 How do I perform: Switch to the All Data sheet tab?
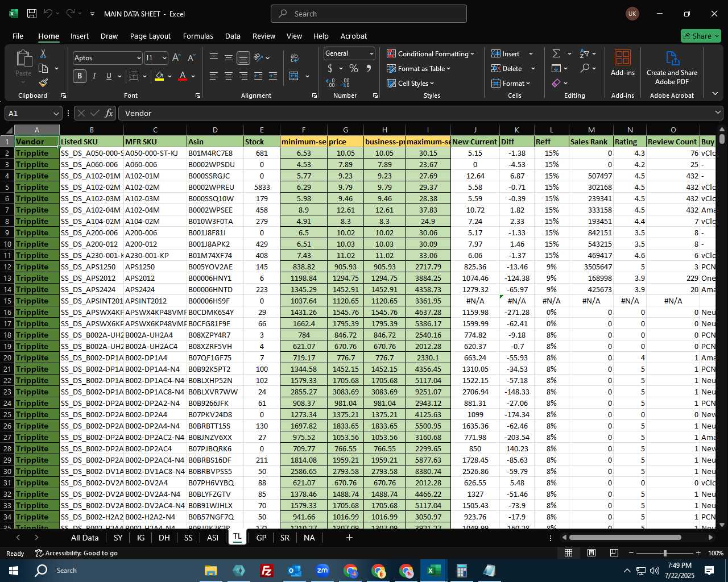click(85, 538)
